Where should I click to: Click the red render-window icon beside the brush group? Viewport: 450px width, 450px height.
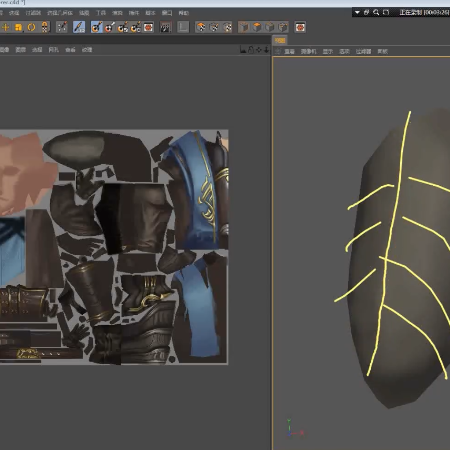(x=149, y=27)
